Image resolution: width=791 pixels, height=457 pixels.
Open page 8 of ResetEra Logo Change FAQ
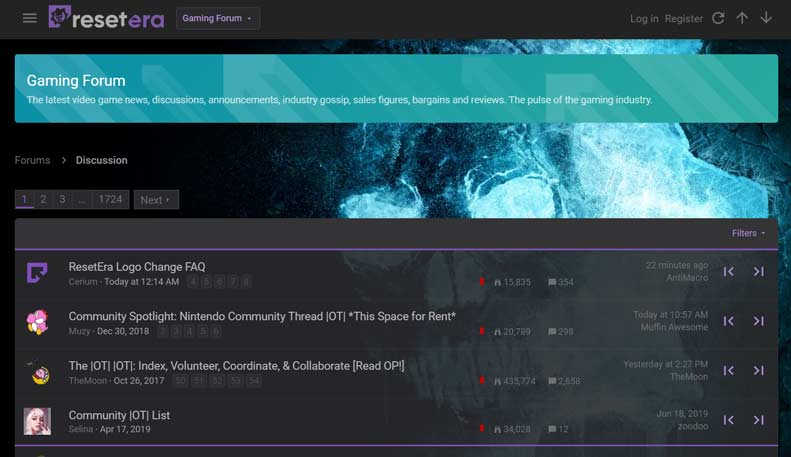(246, 282)
